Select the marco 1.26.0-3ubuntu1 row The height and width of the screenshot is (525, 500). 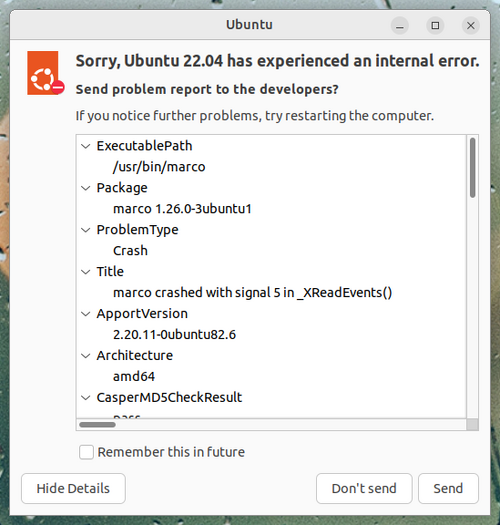coord(271,209)
